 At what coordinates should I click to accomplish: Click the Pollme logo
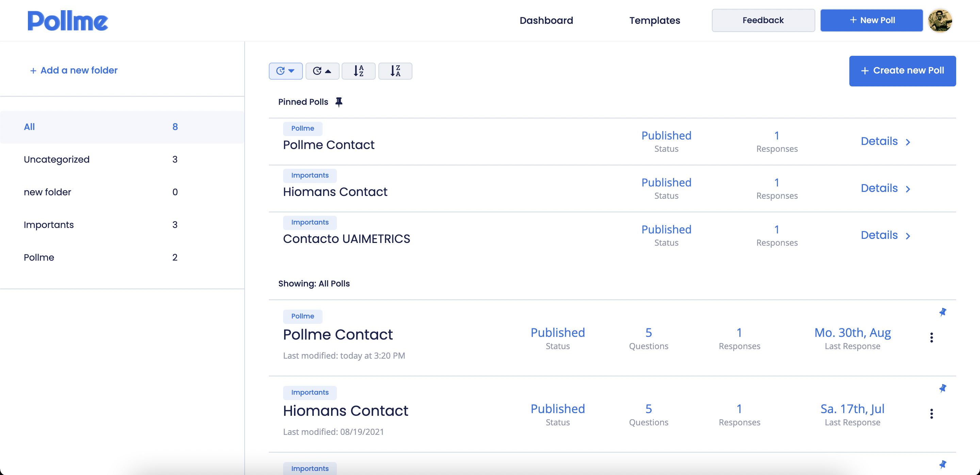point(68,21)
